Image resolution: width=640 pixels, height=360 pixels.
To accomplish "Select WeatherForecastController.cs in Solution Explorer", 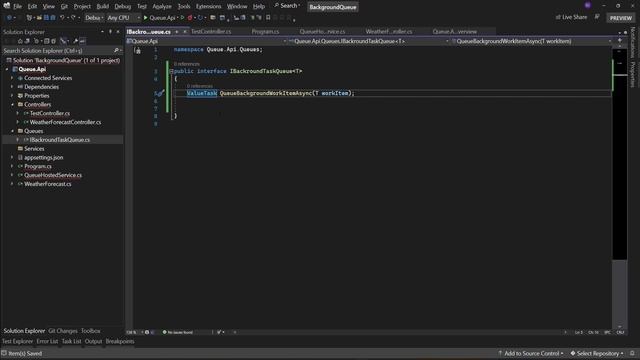I will click(65, 122).
